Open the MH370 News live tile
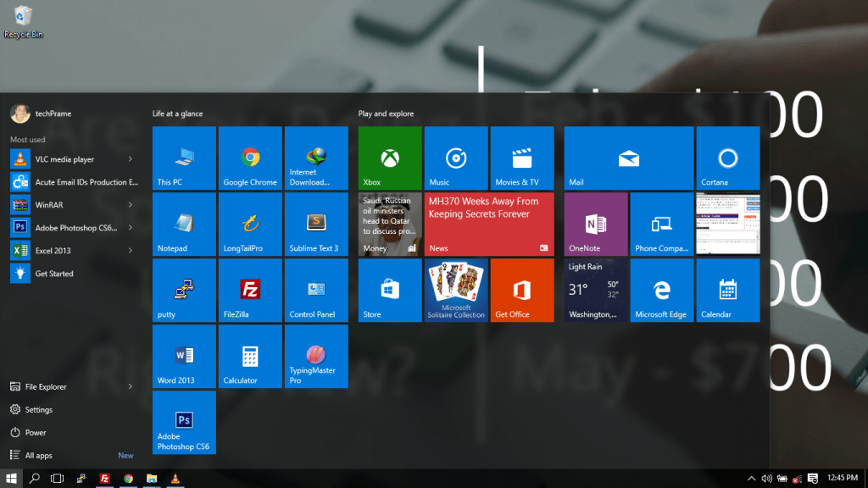 click(x=489, y=224)
